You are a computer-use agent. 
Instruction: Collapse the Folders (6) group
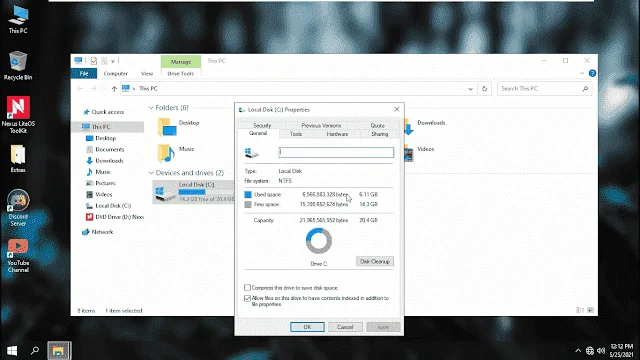point(151,108)
